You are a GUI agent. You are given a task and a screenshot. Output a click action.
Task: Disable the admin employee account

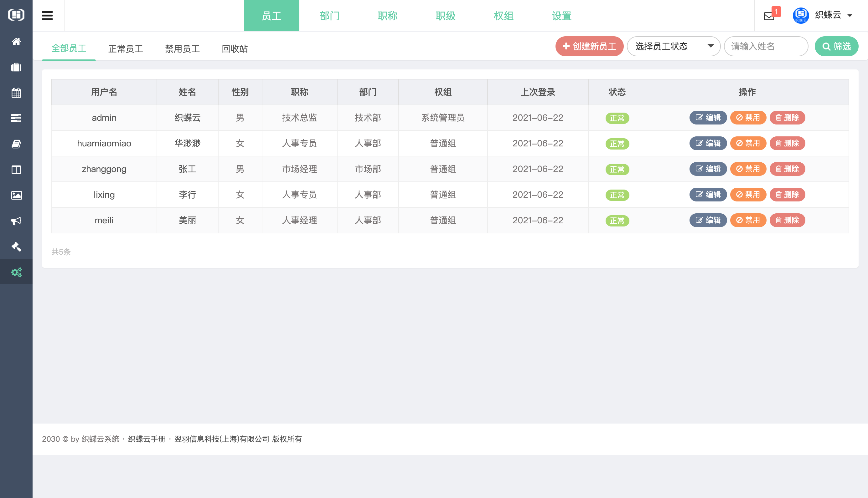(x=748, y=118)
